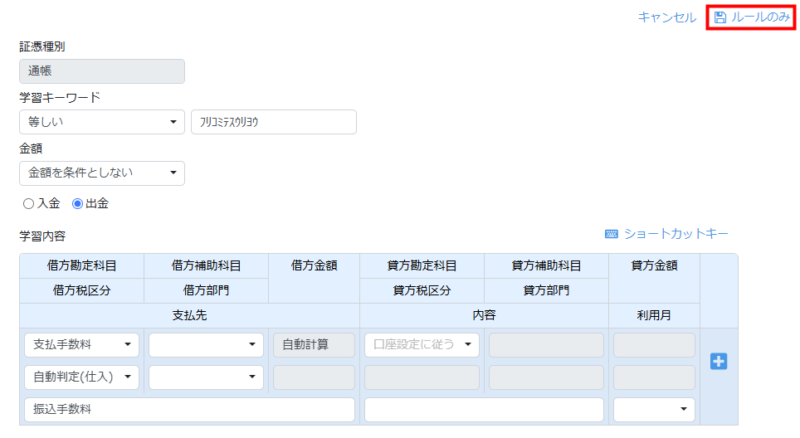Image resolution: width=800 pixels, height=438 pixels.
Task: Open the 等しい keyword condition dropdown
Action: (x=101, y=122)
